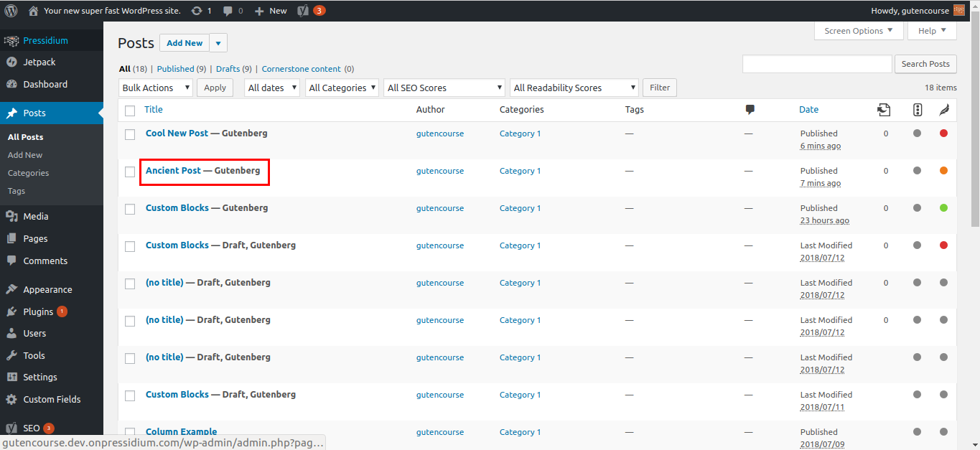Click the Media sidebar icon
980x450 pixels.
[11, 216]
